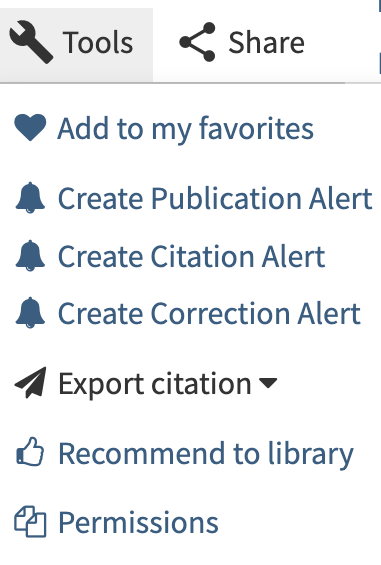Open the Create Publication Alert link
Screen dimensions: 381x565
[x=215, y=198]
